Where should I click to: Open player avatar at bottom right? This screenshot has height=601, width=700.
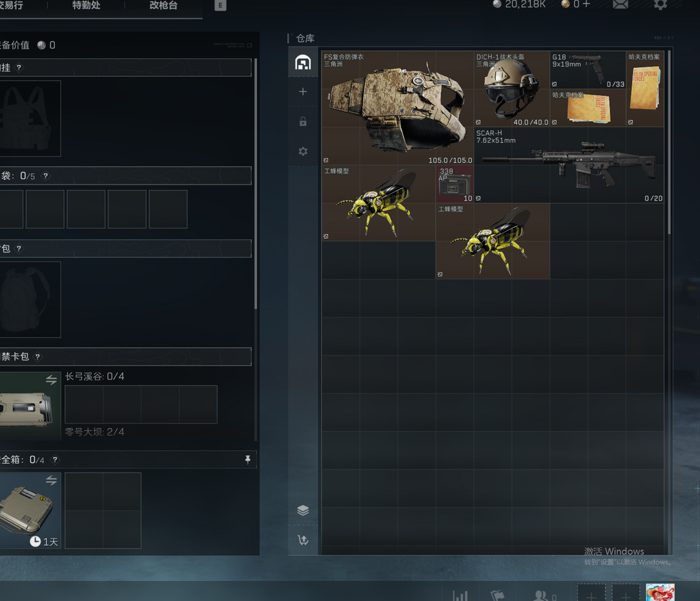(x=660, y=593)
